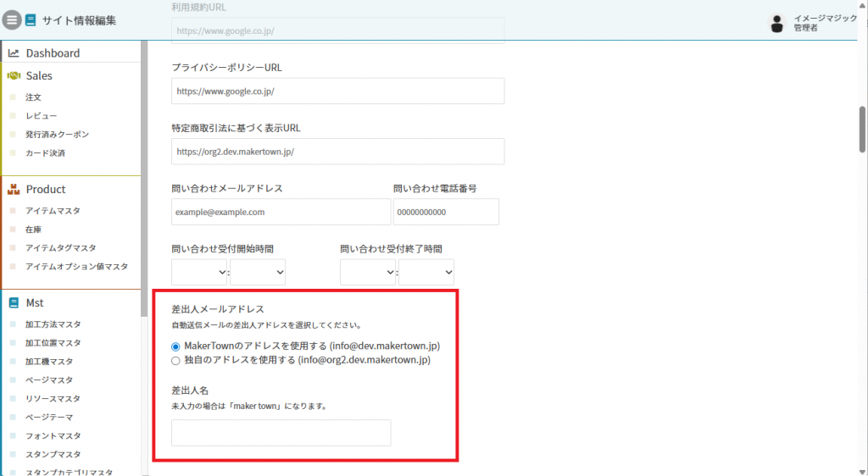
Task: Open カード決済 in sidebar
Action: [45, 153]
